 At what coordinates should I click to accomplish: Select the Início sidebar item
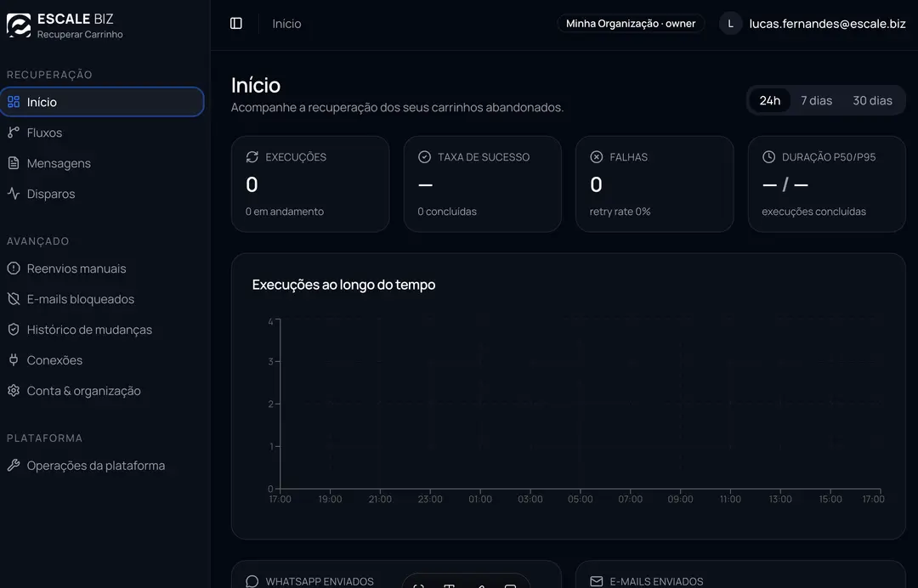pos(102,102)
